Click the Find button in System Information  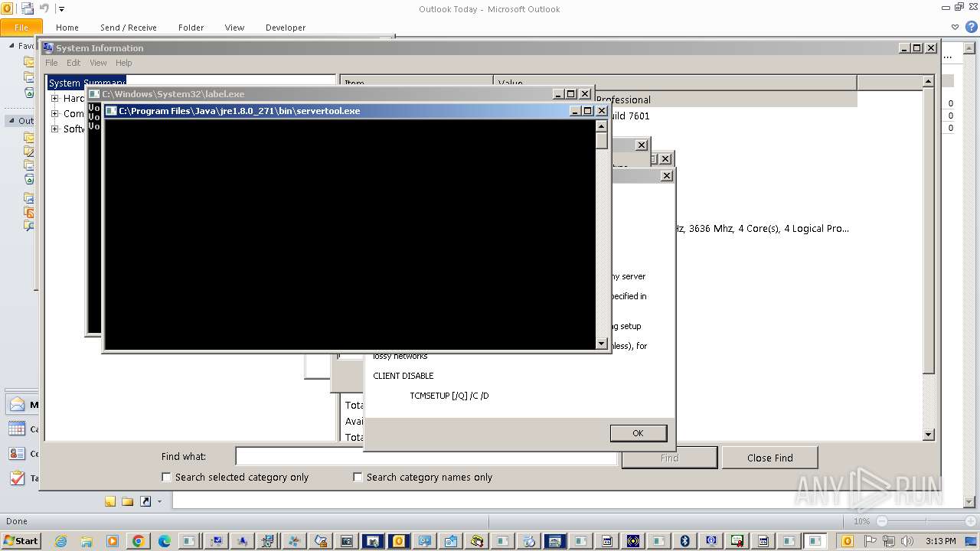[x=669, y=458]
